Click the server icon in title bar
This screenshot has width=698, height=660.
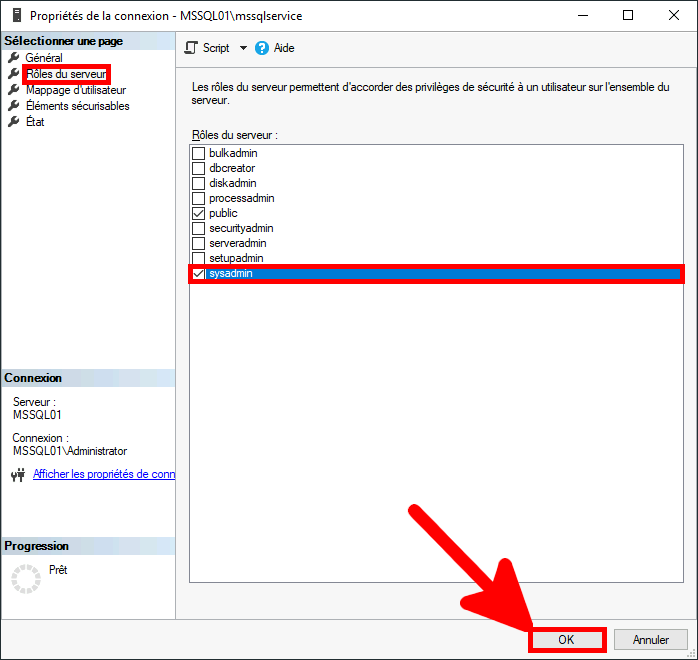point(17,15)
